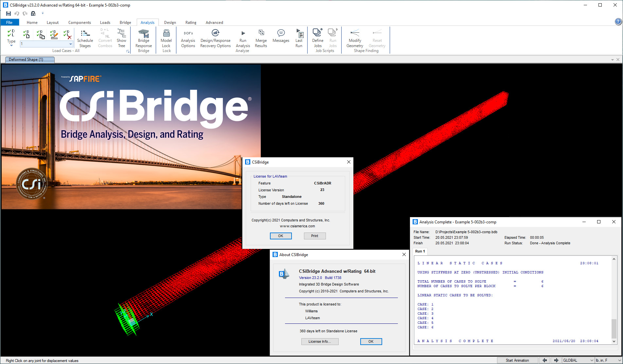
Task: Click 'Done - Analysis Complete' run status text
Action: [x=550, y=243]
